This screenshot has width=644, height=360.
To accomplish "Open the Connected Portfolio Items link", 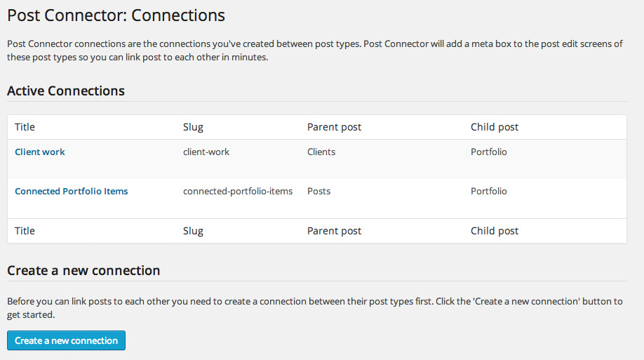I will point(72,191).
